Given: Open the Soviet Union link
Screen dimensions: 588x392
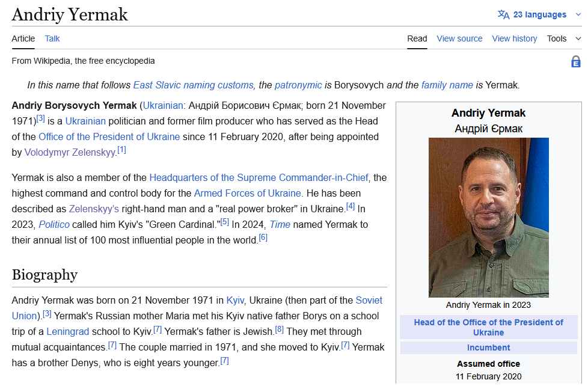Looking at the screenshot, I should (369, 301).
